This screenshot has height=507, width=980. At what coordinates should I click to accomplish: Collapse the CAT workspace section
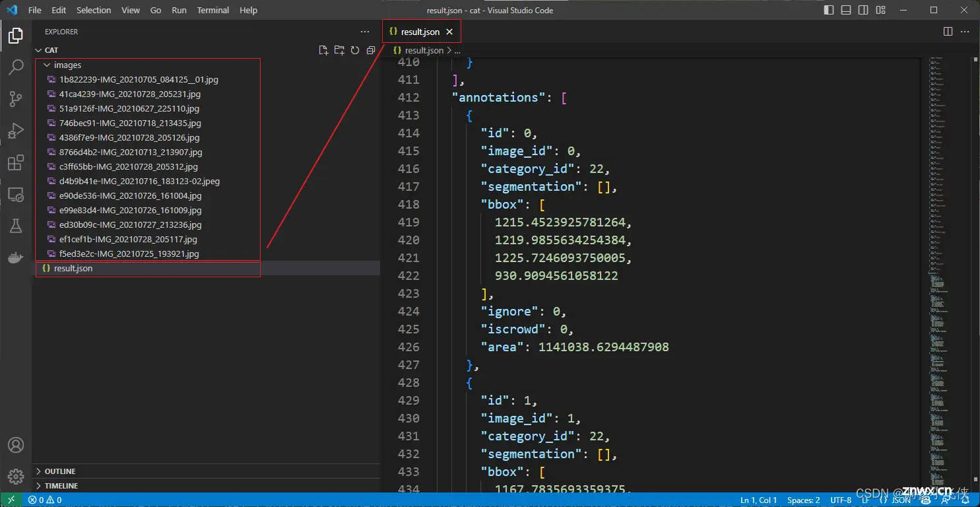[x=38, y=50]
